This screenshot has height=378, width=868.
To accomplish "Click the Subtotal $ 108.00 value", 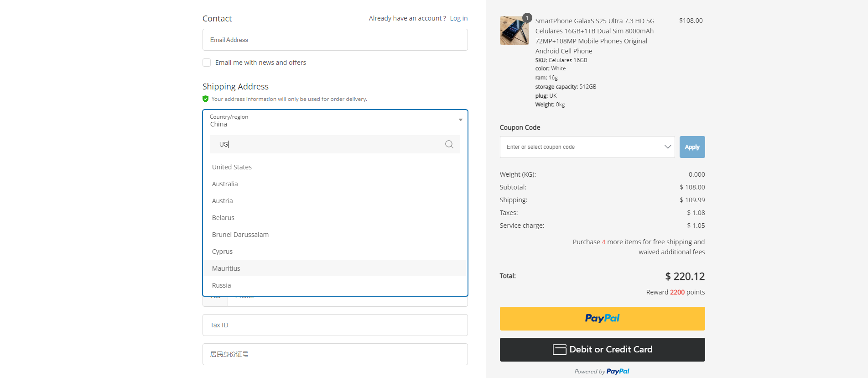I will (x=692, y=187).
